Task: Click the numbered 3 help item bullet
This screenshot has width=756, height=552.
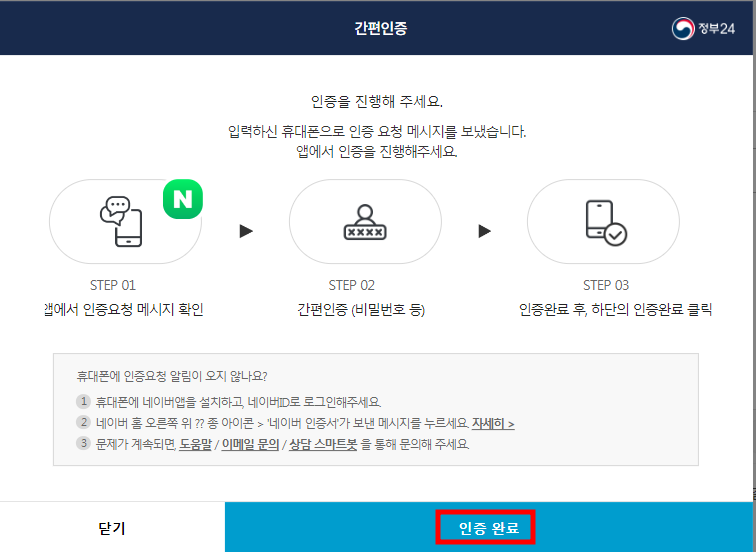Action: (83, 443)
